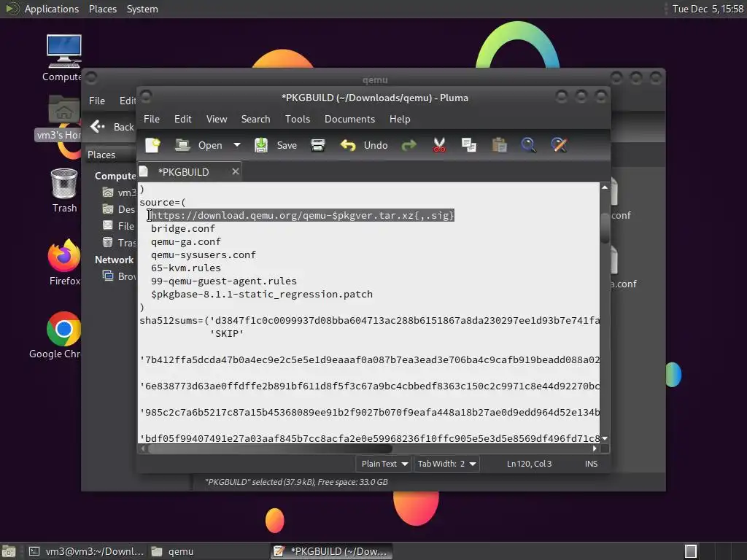Open the Computer desktop icon
The width and height of the screenshot is (747, 560).
[63, 58]
